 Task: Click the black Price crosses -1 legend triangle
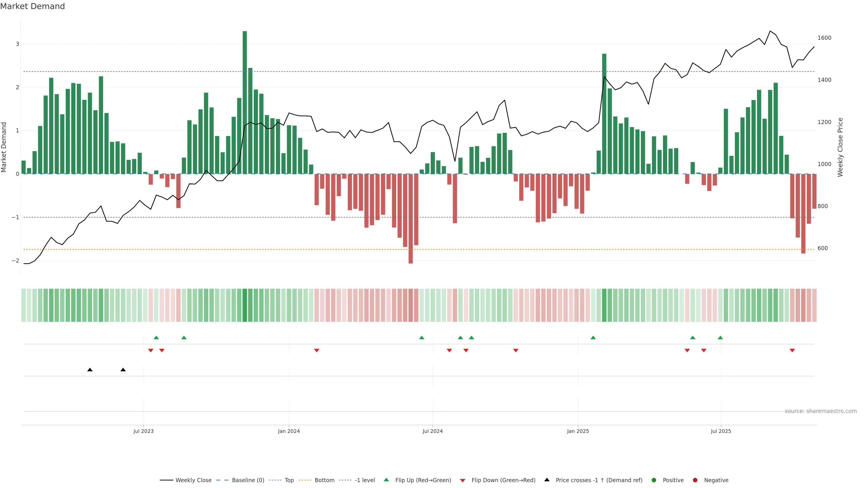pos(547,480)
